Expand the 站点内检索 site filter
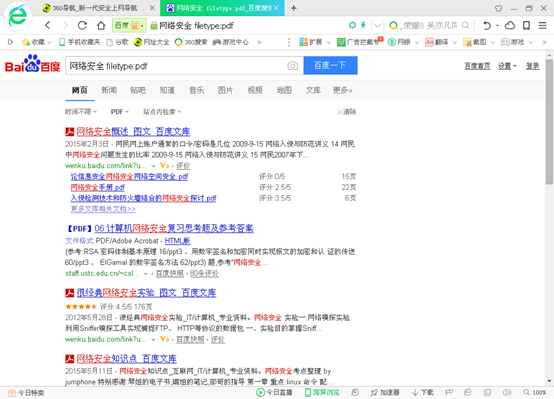The image size is (554, 399). [x=162, y=112]
